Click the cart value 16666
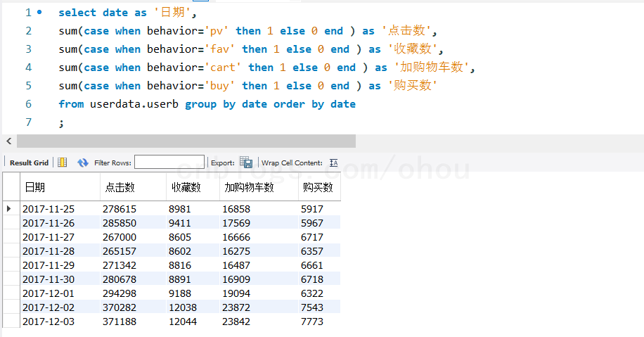 (x=236, y=237)
